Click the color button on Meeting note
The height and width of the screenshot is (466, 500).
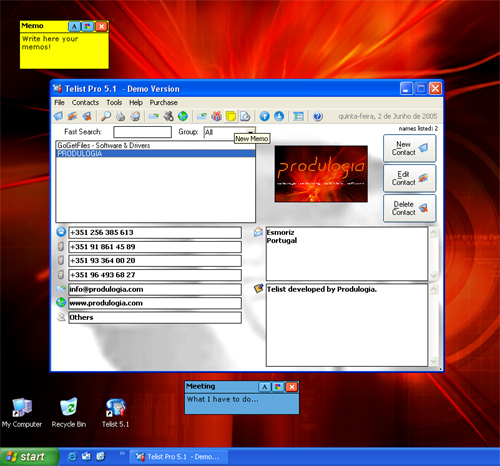[x=278, y=387]
